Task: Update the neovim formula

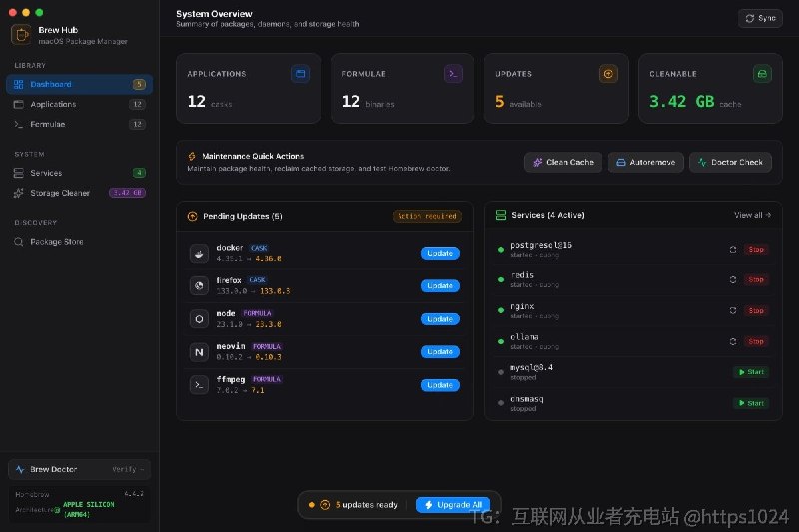Action: pyautogui.click(x=440, y=351)
